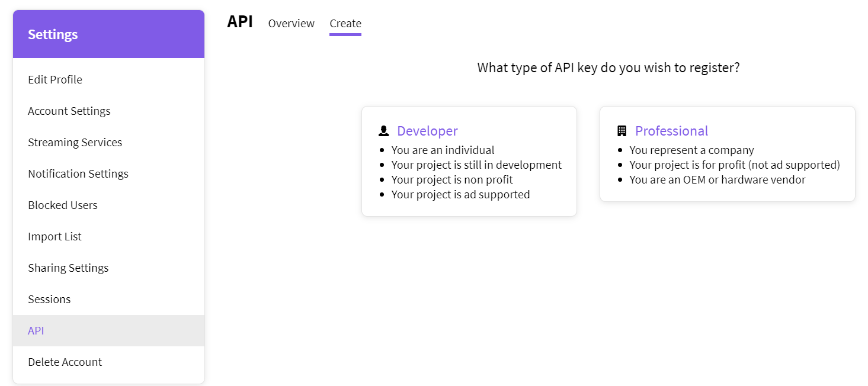This screenshot has height=386, width=868.
Task: Click "You are an OEM or hardware vendor" bullet
Action: pyautogui.click(x=717, y=179)
